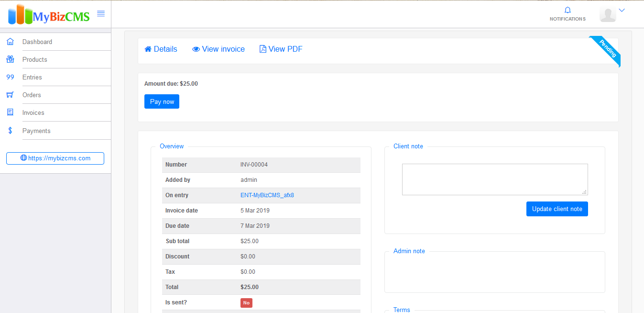Click the Update client note button
The image size is (644, 313).
click(557, 209)
